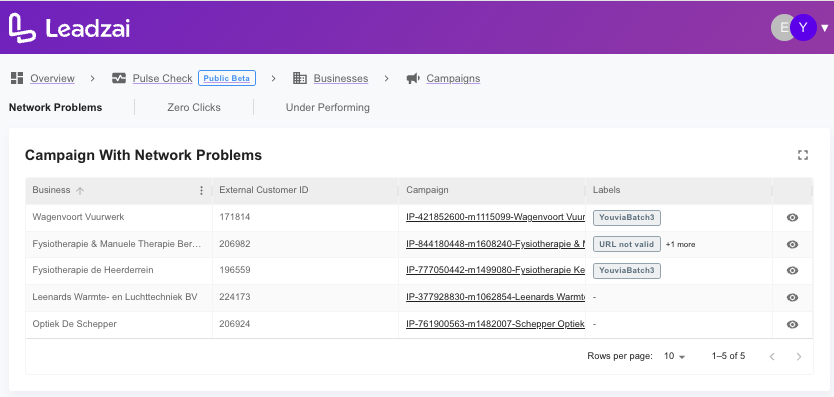The image size is (834, 397).
Task: Click YouviaBatch3 label in Heerderrein row
Action: (x=627, y=271)
